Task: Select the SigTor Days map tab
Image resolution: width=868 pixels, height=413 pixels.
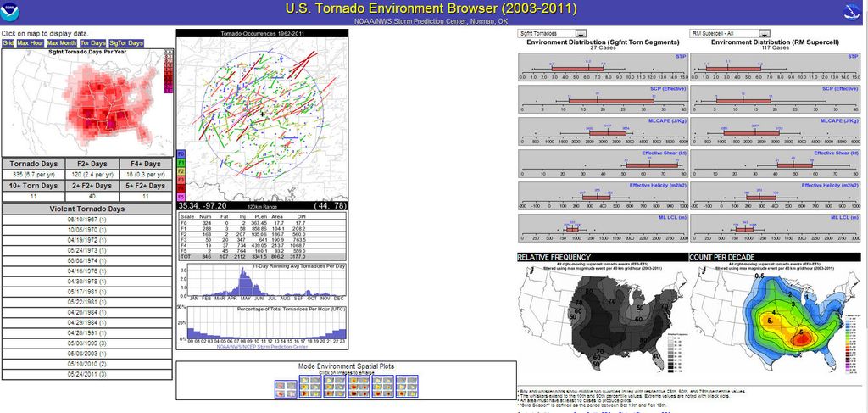Action: (x=126, y=42)
